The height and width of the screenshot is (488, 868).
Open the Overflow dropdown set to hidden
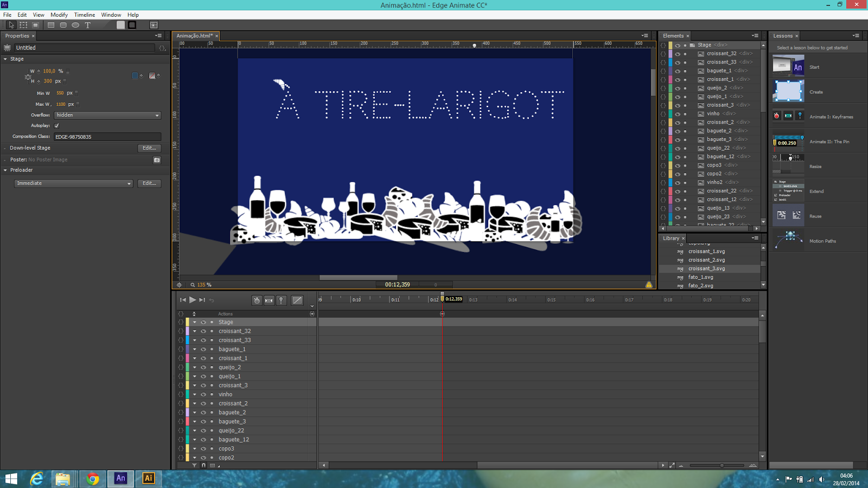[107, 115]
